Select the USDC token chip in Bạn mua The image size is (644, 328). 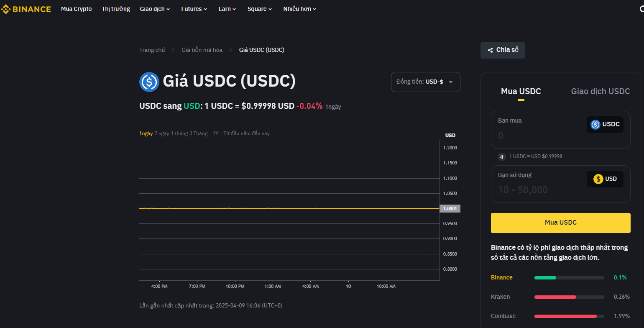605,124
